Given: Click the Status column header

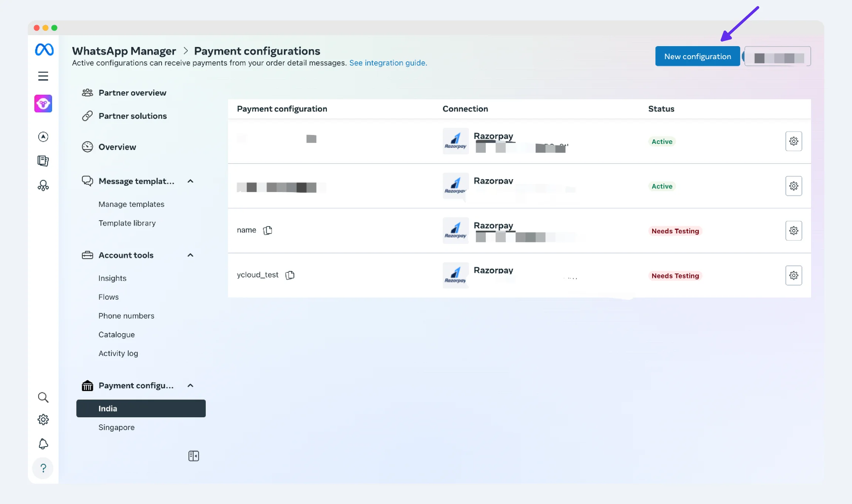Looking at the screenshot, I should pos(661,109).
